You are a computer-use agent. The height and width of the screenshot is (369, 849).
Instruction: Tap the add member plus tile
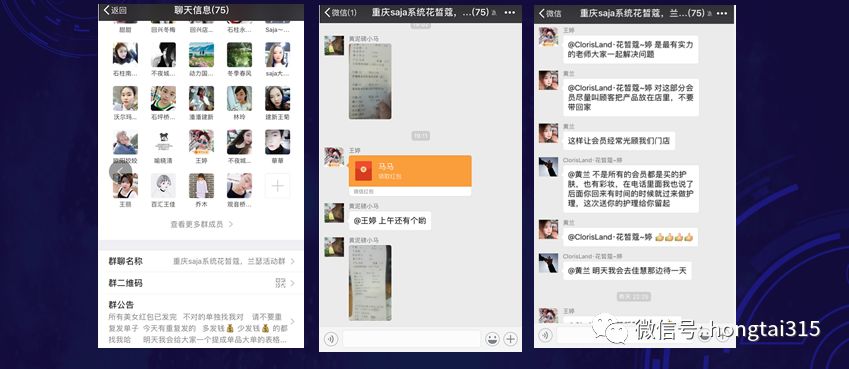point(277,186)
